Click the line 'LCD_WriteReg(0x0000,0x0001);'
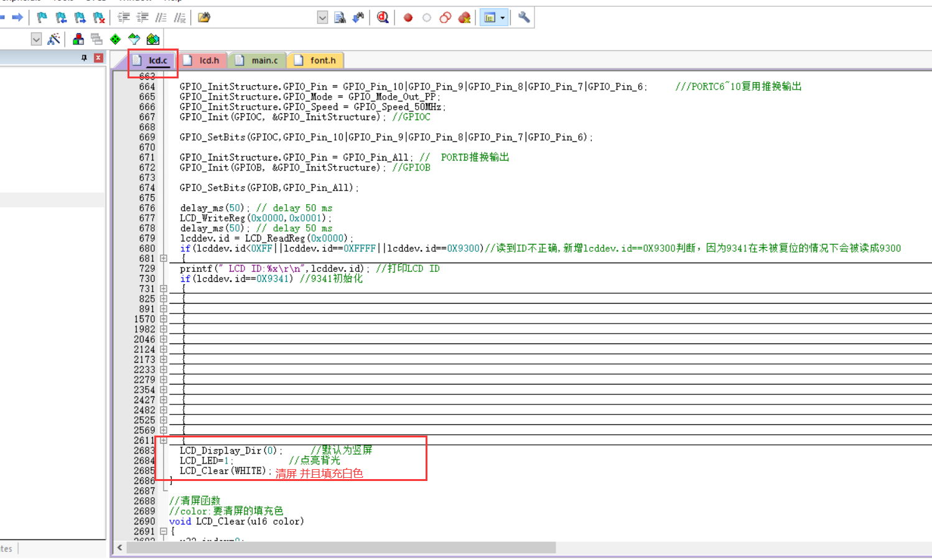932x560 pixels. pyautogui.click(x=256, y=218)
